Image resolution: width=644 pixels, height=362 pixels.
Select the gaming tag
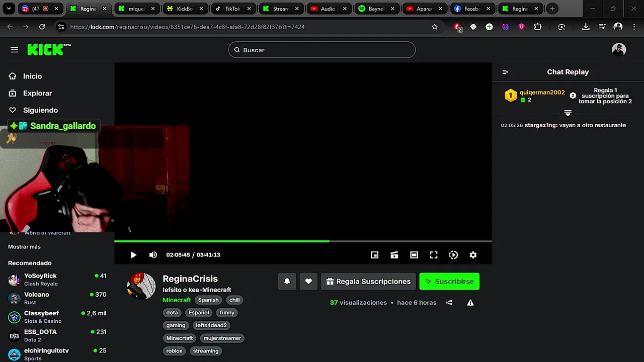point(176,325)
